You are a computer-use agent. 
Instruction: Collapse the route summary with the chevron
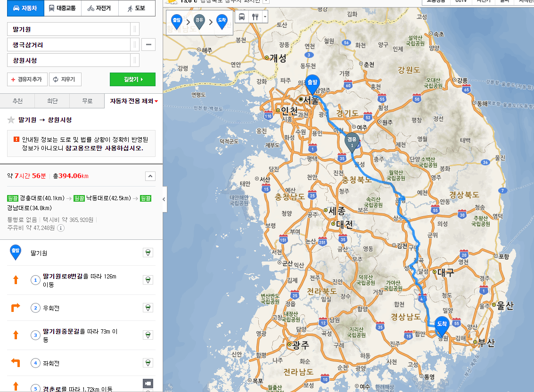click(x=150, y=176)
